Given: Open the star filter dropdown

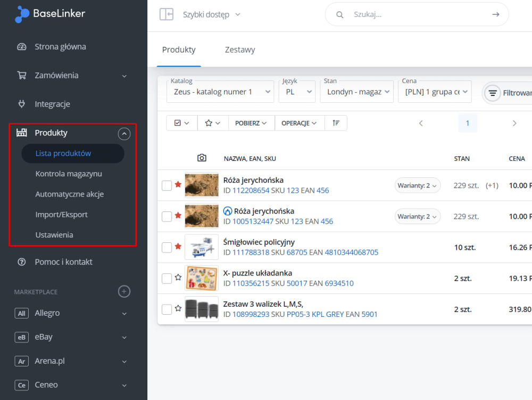Looking at the screenshot, I should pos(213,123).
